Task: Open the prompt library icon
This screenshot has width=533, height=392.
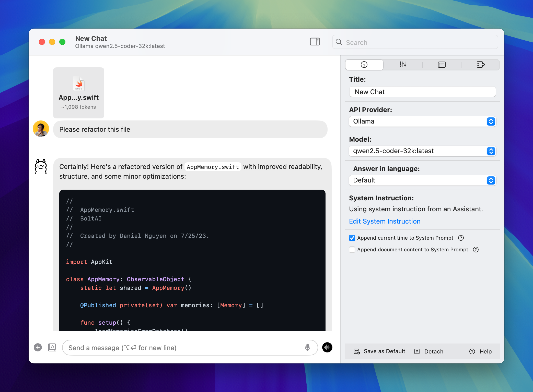Action: point(52,347)
